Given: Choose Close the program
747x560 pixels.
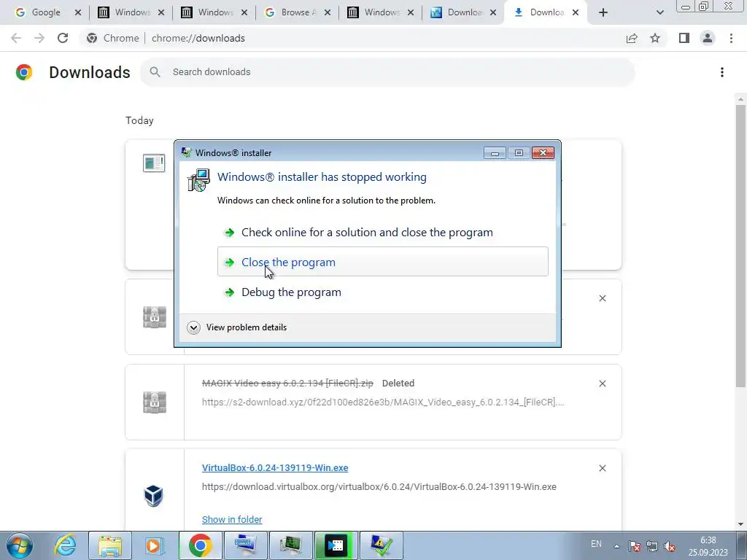Looking at the screenshot, I should [382, 262].
